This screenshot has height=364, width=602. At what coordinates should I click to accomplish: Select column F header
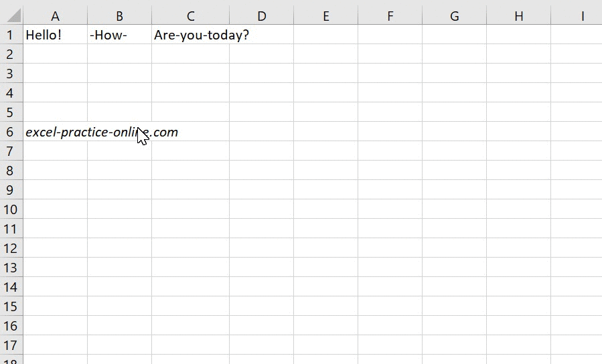pyautogui.click(x=390, y=16)
